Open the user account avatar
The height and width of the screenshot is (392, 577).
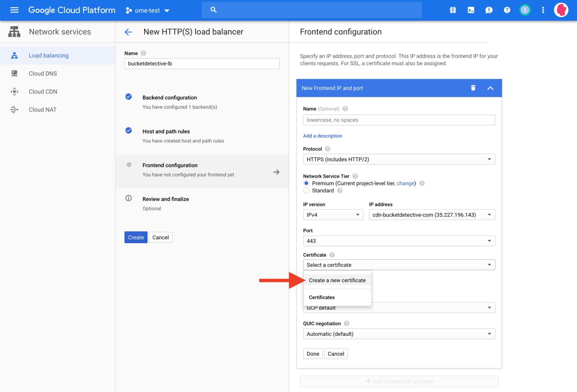pos(561,10)
